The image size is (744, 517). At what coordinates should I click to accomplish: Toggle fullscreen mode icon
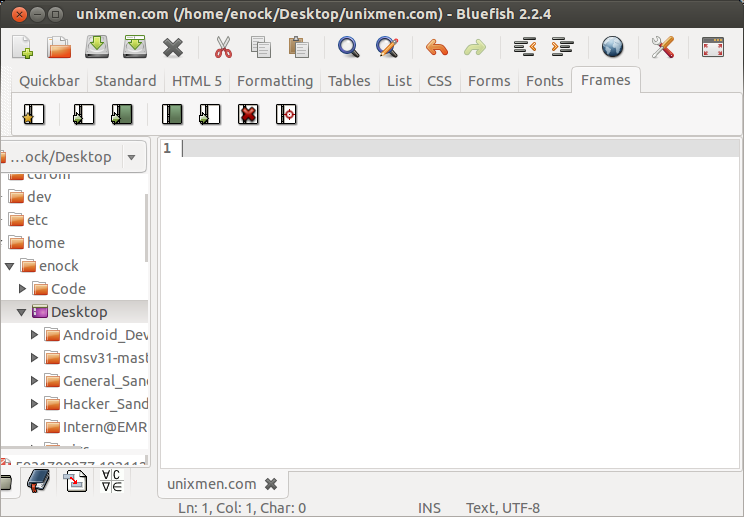point(713,47)
